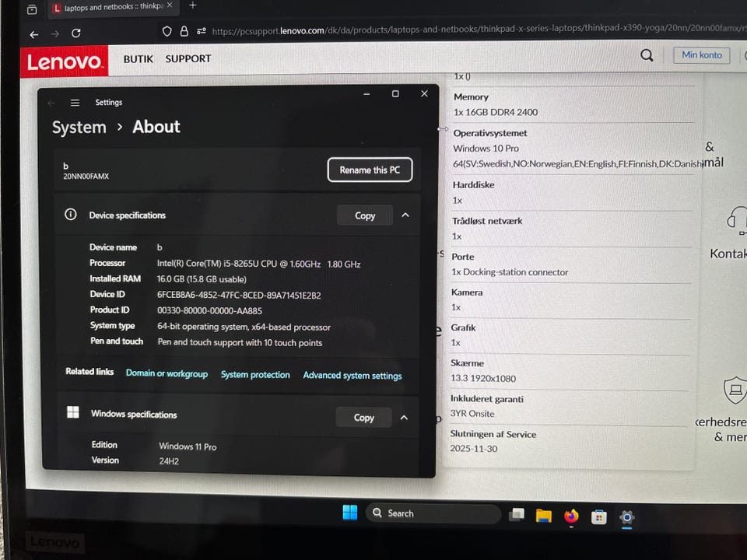Click the shield tracking protection icon
The width and height of the screenshot is (747, 560).
pyautogui.click(x=167, y=31)
